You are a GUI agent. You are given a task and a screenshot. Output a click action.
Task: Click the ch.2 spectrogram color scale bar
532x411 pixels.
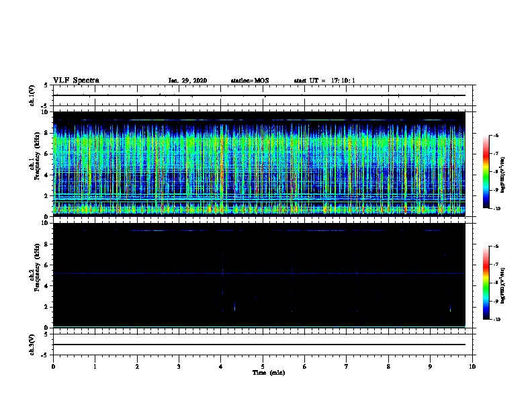pos(486,283)
